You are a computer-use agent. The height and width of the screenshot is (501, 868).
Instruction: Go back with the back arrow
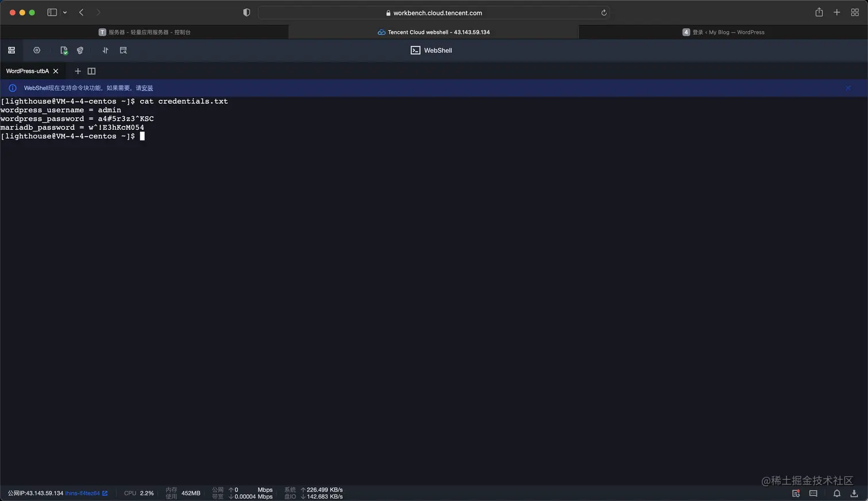tap(81, 12)
